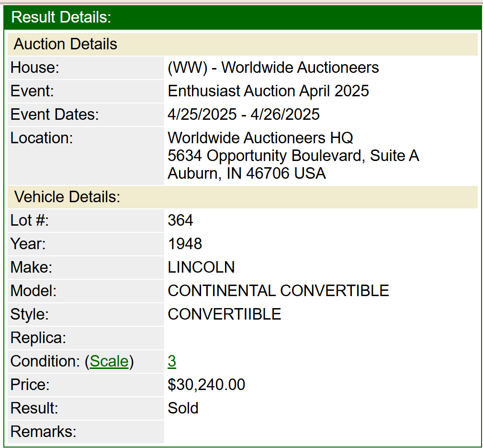Click the lot number 364 value
This screenshot has height=448, width=483.
pyautogui.click(x=180, y=220)
